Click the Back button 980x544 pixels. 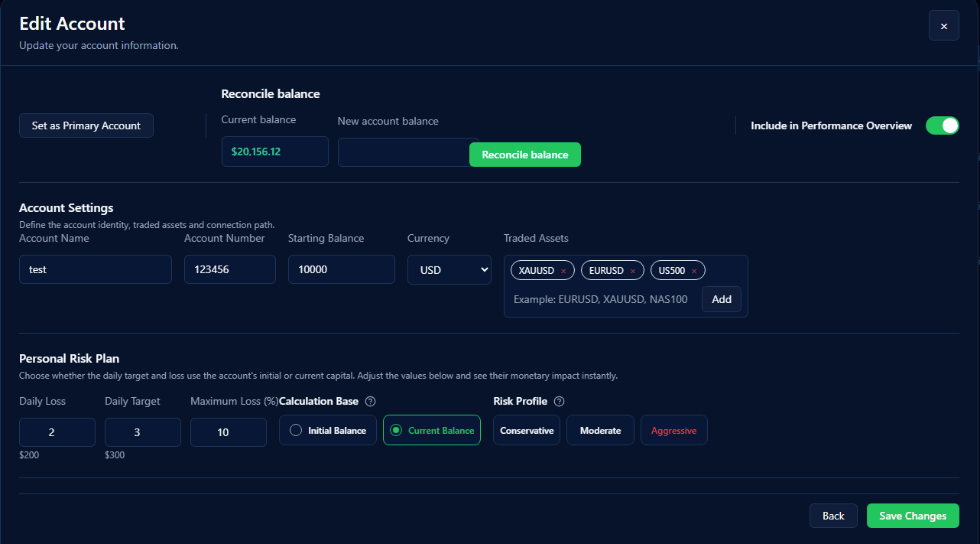tap(833, 516)
